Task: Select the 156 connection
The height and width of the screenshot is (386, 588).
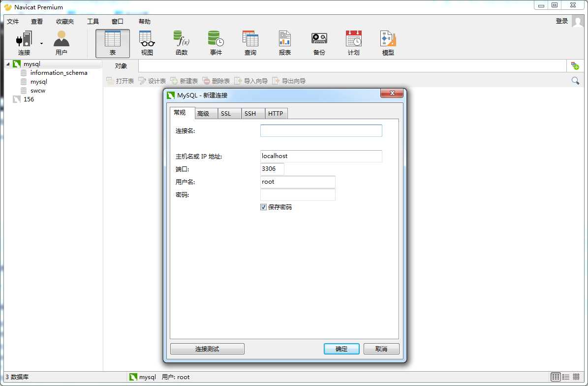Action: (29, 99)
